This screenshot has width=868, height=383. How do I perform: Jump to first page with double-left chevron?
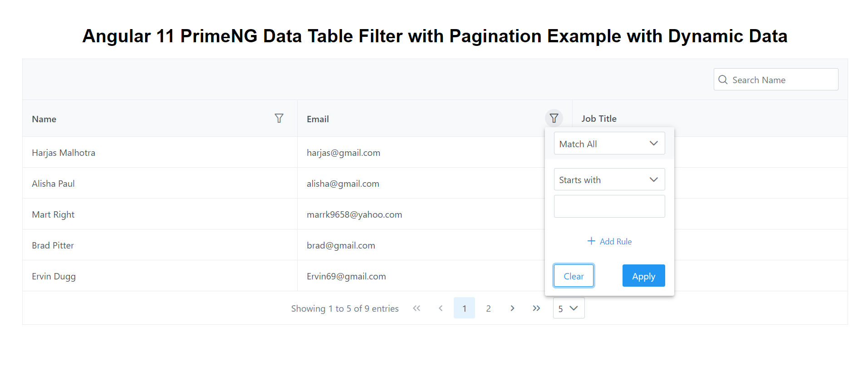tap(417, 308)
